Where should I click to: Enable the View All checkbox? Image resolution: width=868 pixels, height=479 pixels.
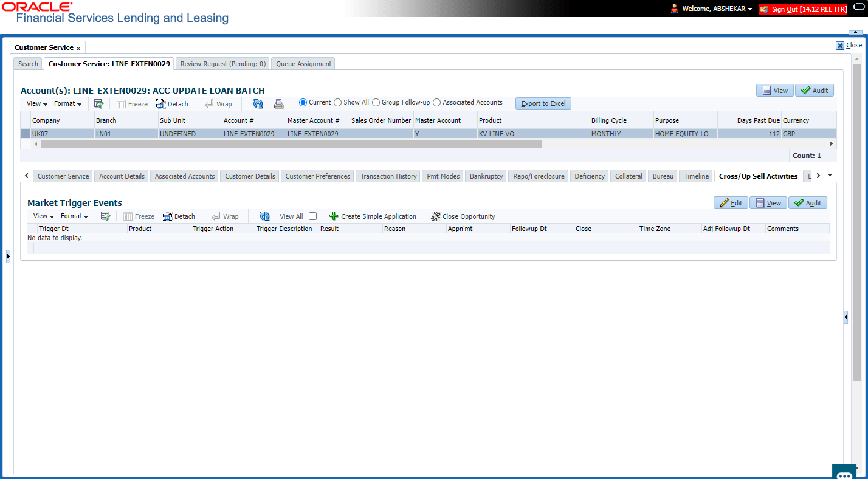pos(313,216)
